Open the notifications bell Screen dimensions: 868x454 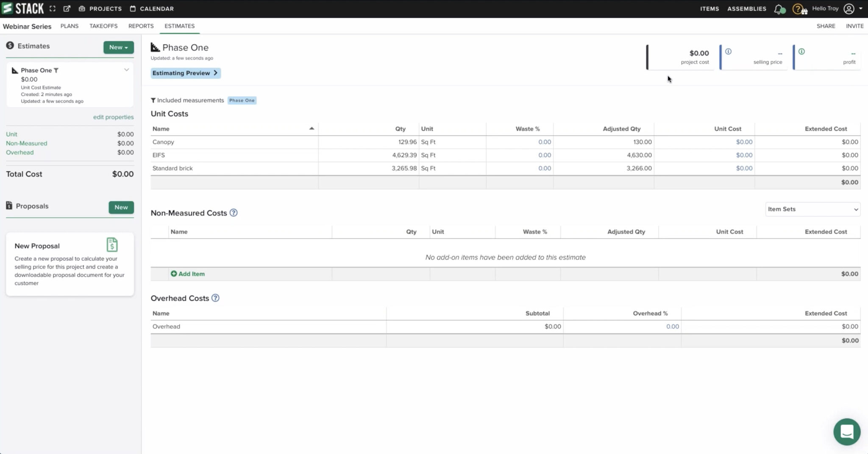[779, 9]
